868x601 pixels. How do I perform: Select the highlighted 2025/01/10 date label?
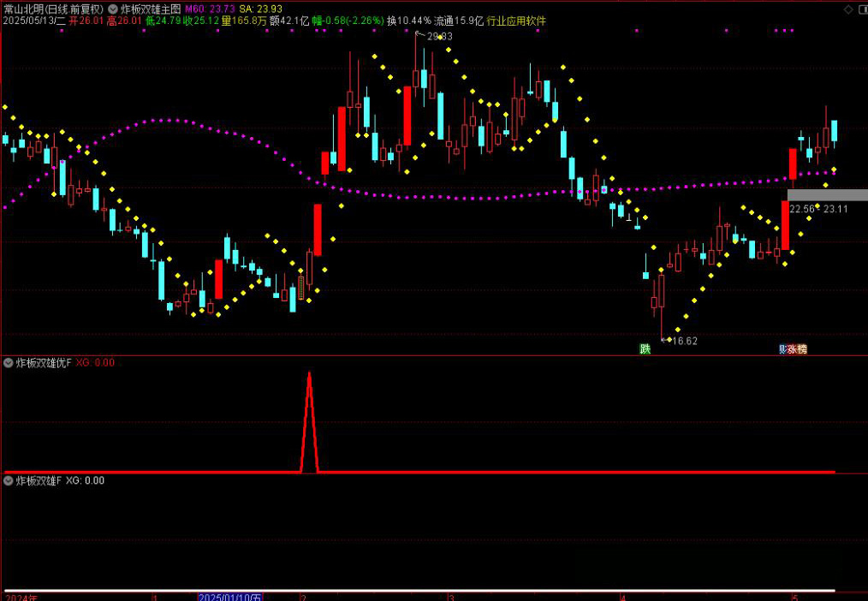(230, 597)
